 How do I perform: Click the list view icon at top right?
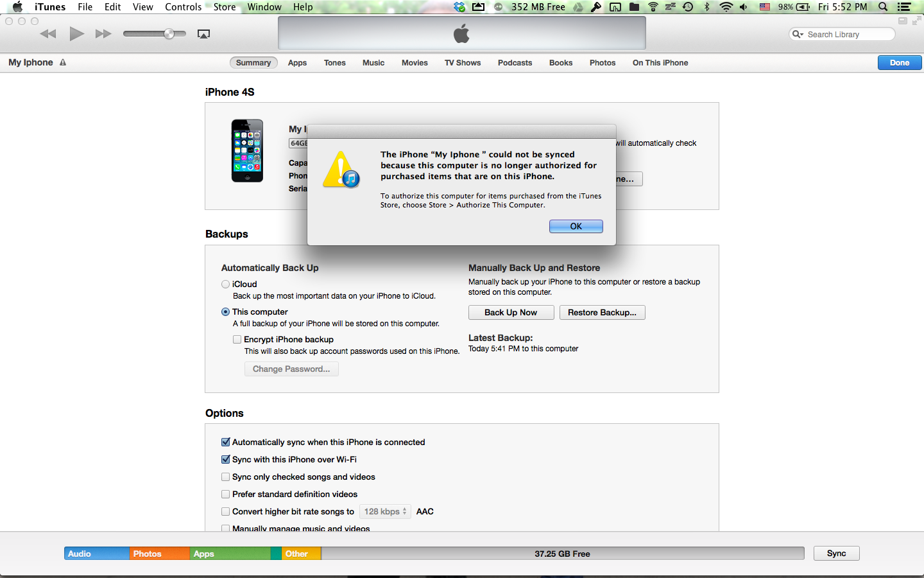[x=905, y=6]
